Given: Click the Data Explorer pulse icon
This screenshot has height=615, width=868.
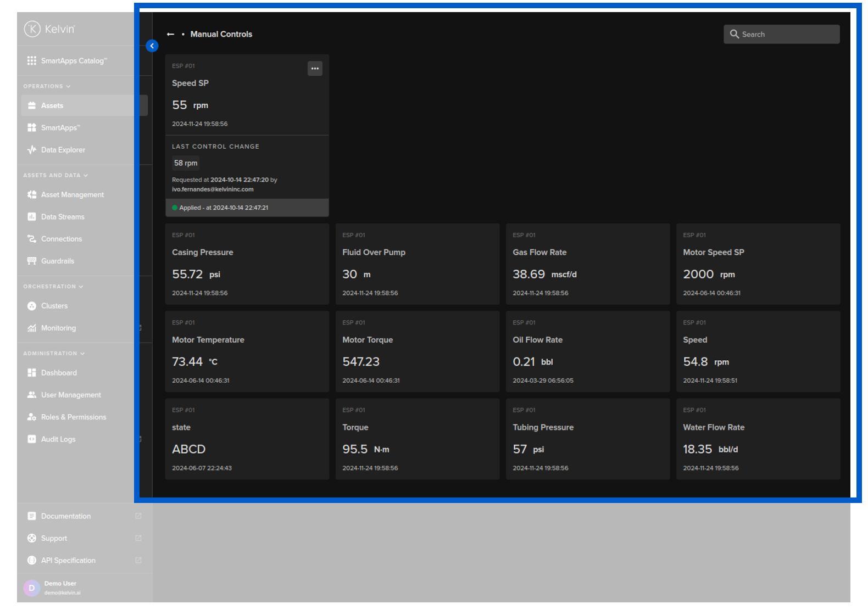Looking at the screenshot, I should tap(32, 149).
